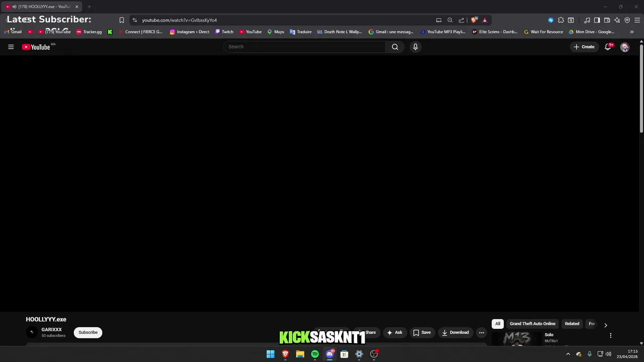The height and width of the screenshot is (362, 644).
Task: Open the Solo recommended video thumbnail
Action: pyautogui.click(x=516, y=339)
